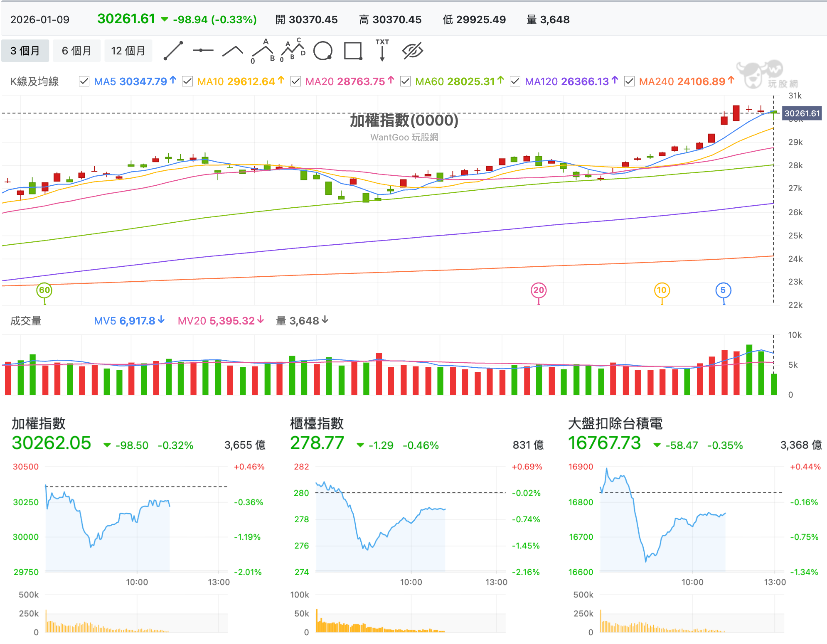Image resolution: width=827 pixels, height=644 pixels.
Task: Toggle the MA20 moving average checkbox
Action: [x=295, y=81]
